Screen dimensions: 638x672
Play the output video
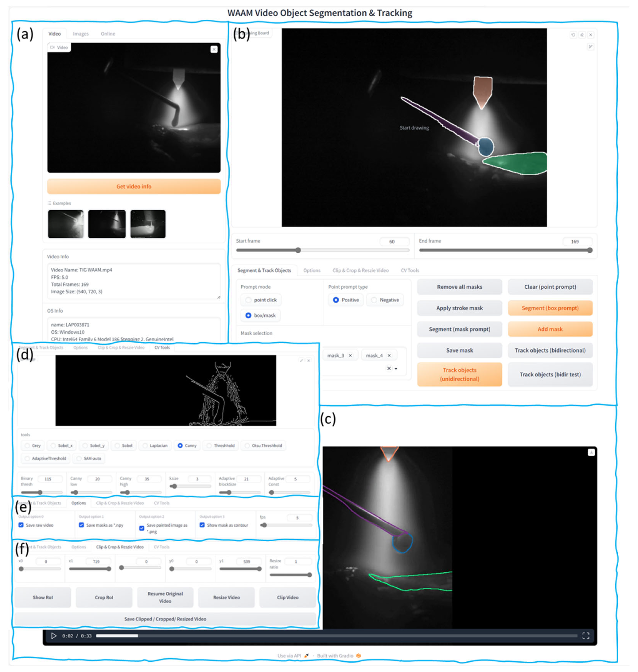pos(53,636)
